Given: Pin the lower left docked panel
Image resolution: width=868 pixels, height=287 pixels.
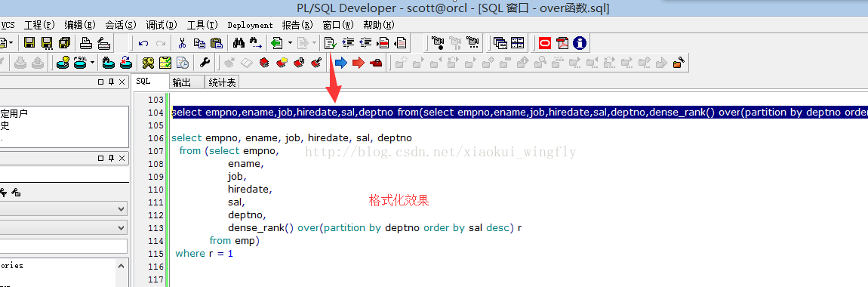Looking at the screenshot, I should tap(111, 159).
